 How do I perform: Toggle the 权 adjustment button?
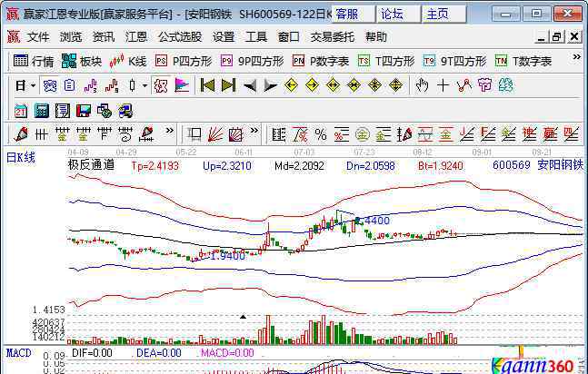pyautogui.click(x=161, y=86)
